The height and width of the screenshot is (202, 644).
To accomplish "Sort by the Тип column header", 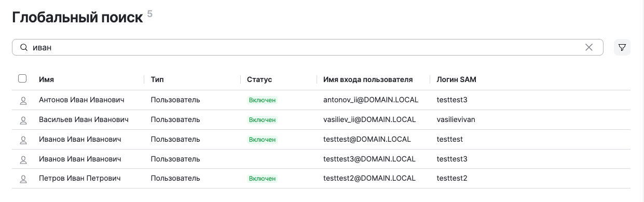I will (x=157, y=79).
